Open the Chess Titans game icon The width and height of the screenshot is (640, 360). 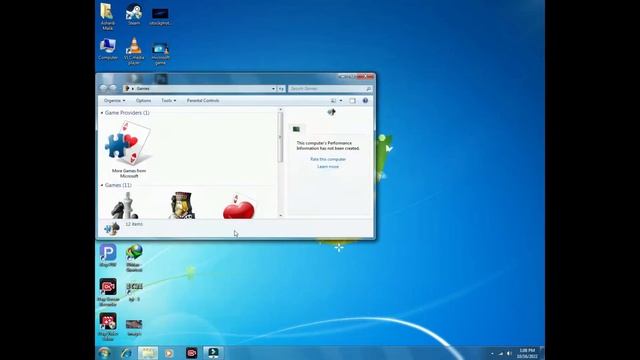coord(125,206)
